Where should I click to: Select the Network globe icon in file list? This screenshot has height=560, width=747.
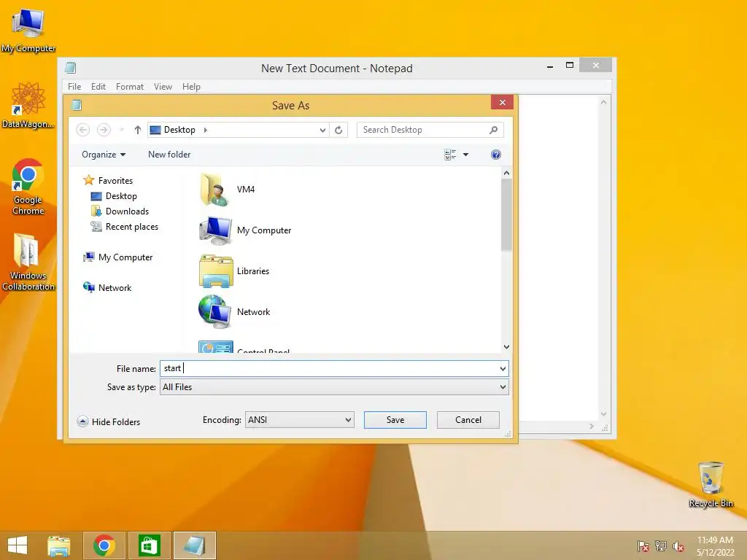coord(215,312)
